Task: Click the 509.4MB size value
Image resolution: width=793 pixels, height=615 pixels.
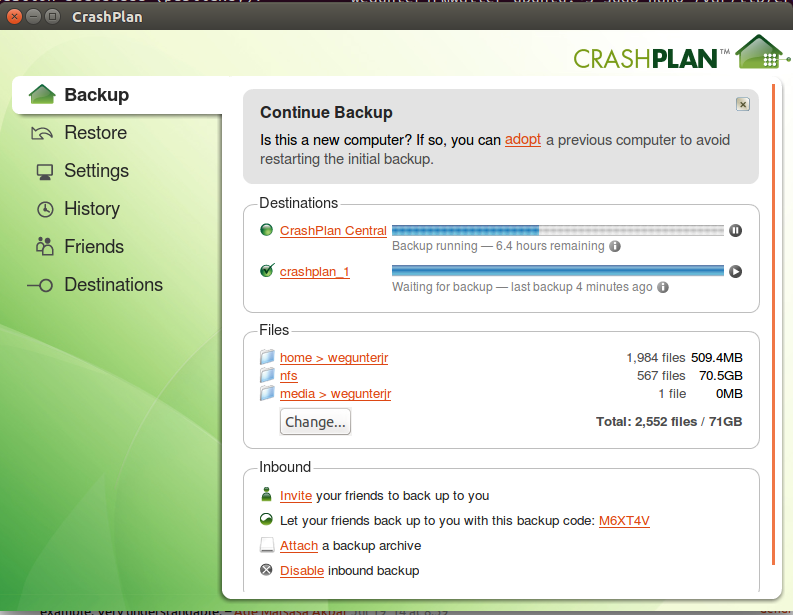Action: [x=717, y=358]
